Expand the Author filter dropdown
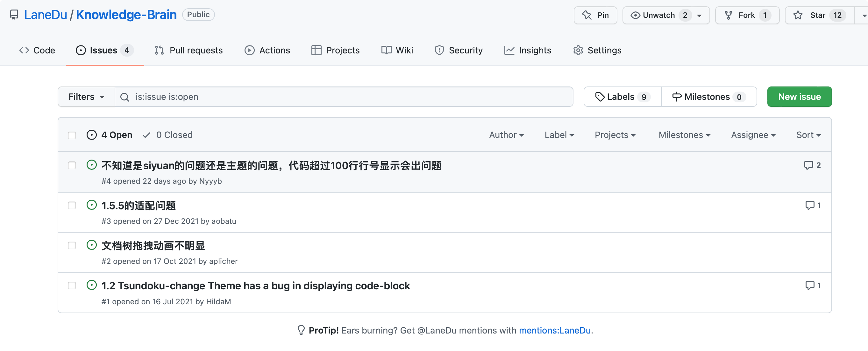The image size is (868, 351). tap(506, 135)
